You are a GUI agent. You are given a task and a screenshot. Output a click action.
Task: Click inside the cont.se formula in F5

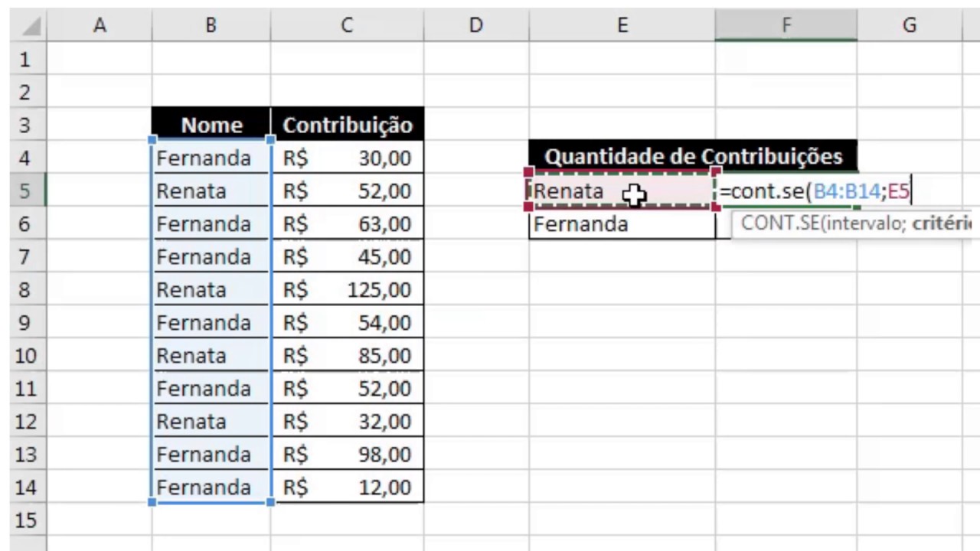point(815,191)
